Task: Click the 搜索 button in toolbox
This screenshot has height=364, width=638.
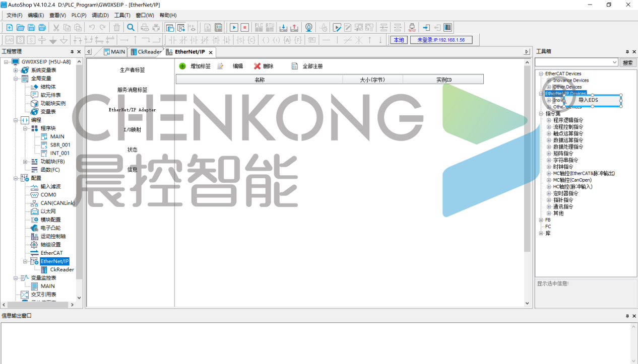Action: [627, 62]
